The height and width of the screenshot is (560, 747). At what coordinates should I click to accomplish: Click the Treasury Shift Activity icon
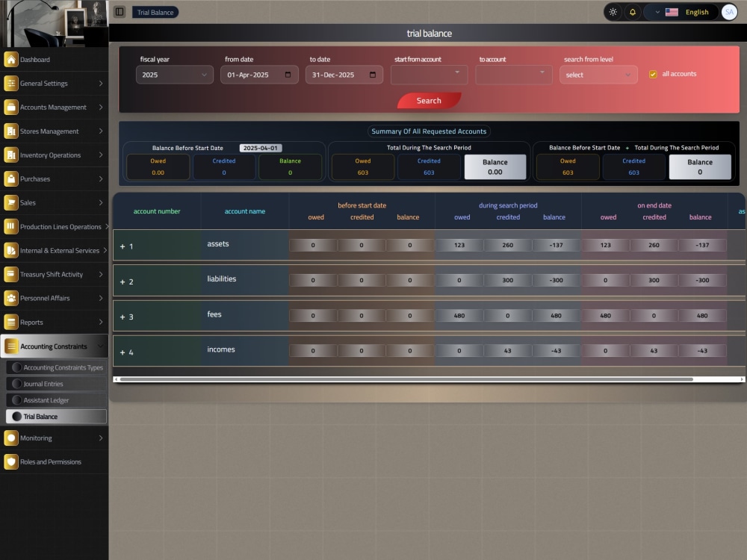point(11,274)
